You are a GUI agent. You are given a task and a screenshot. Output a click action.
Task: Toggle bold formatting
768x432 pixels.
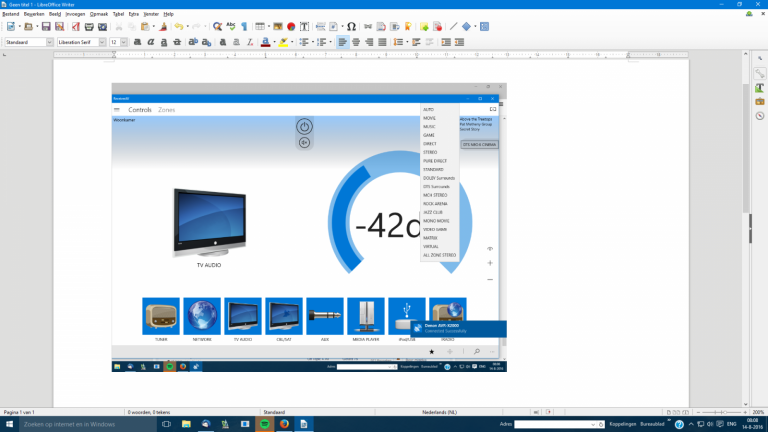(x=134, y=42)
